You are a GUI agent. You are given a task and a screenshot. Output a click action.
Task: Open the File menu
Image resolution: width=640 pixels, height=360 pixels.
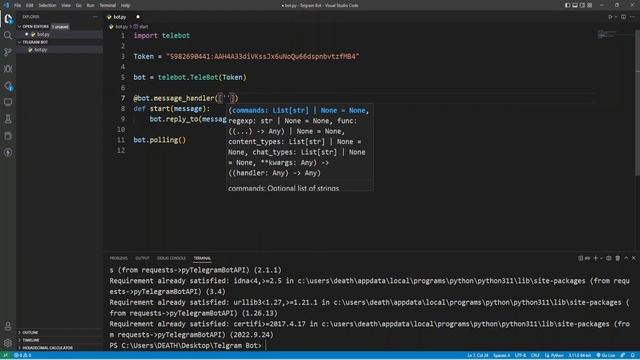[x=18, y=5]
